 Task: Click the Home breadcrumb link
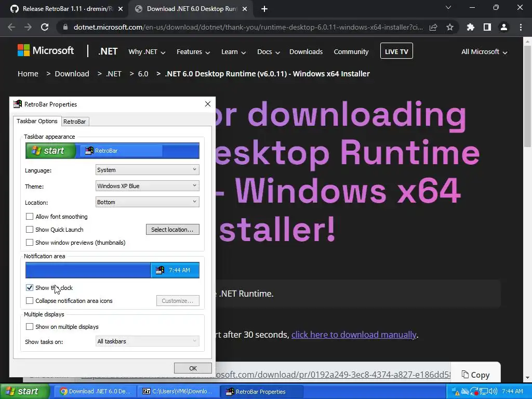click(x=28, y=74)
